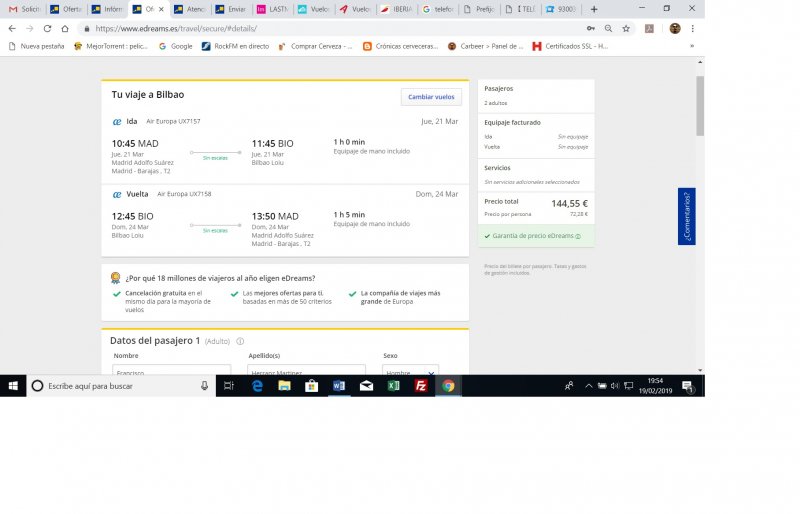Open the ¿Comentarios? feedback side tab
Screen dimensions: 800x514
(x=686, y=216)
